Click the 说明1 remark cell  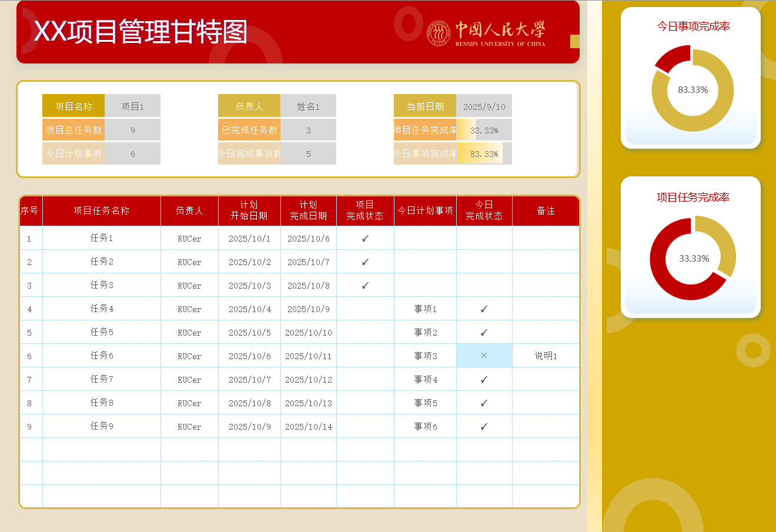[546, 356]
